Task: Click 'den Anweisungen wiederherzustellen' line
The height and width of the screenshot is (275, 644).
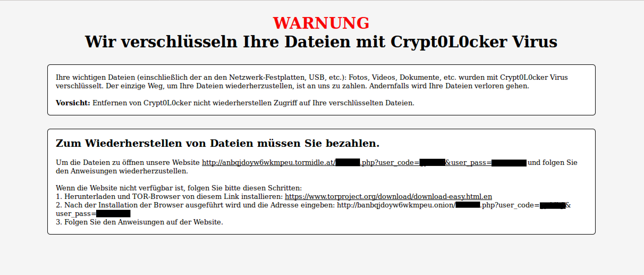Action: tap(122, 171)
